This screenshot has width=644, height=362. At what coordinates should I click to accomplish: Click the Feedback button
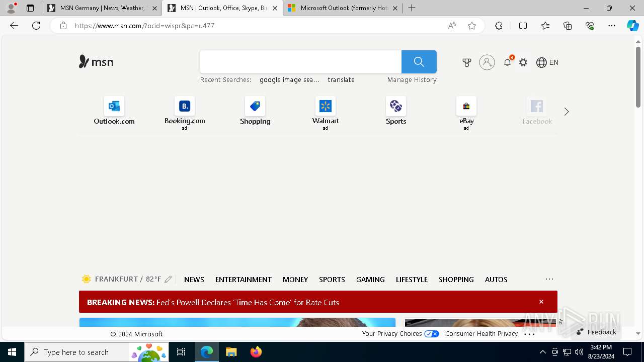(x=597, y=332)
